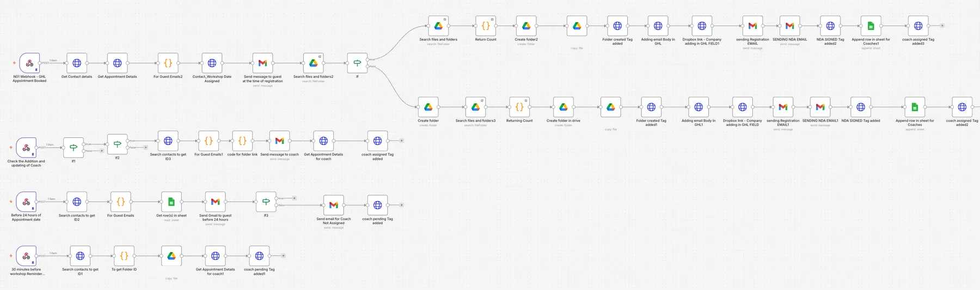Select the coach pending Tag added node
980x290 pixels.
click(377, 206)
